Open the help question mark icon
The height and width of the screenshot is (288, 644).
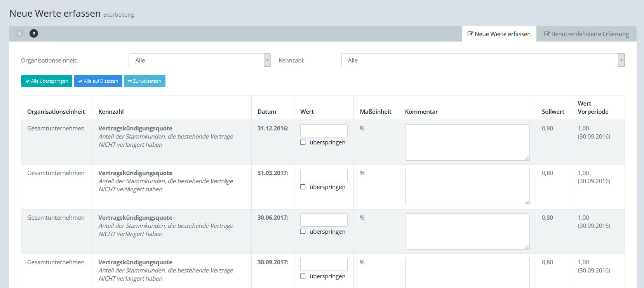point(34,33)
